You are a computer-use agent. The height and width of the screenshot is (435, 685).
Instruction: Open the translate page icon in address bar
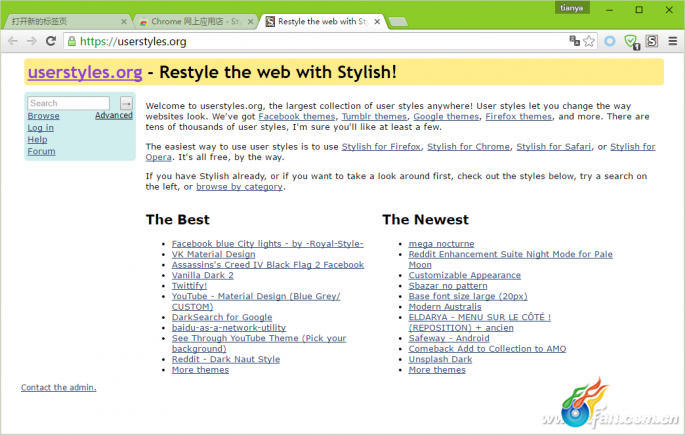574,41
